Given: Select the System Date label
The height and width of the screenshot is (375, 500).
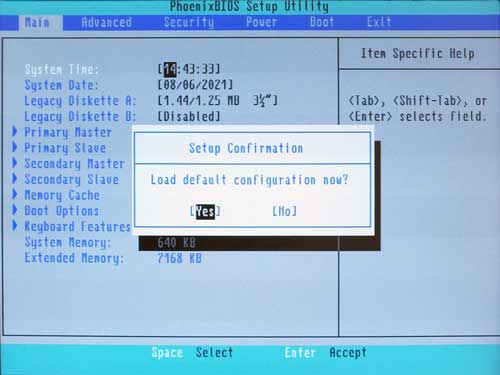Looking at the screenshot, I should [62, 85].
